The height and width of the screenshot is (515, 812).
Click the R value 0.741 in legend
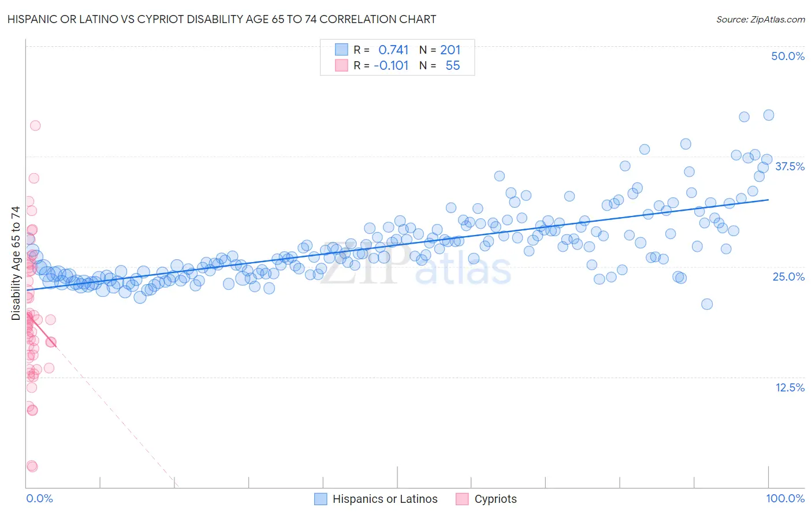393,50
